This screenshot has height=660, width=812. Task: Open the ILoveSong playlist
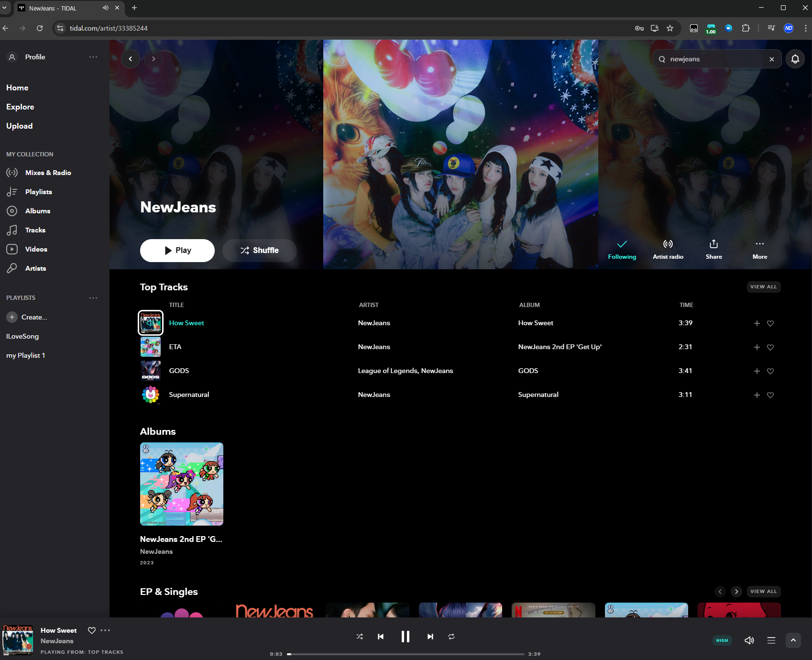click(x=22, y=336)
